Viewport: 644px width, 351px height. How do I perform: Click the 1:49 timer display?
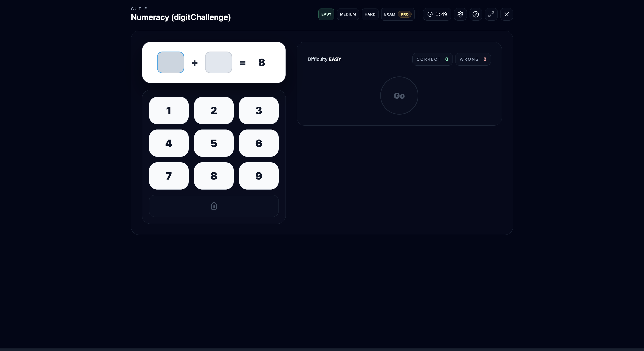point(437,14)
